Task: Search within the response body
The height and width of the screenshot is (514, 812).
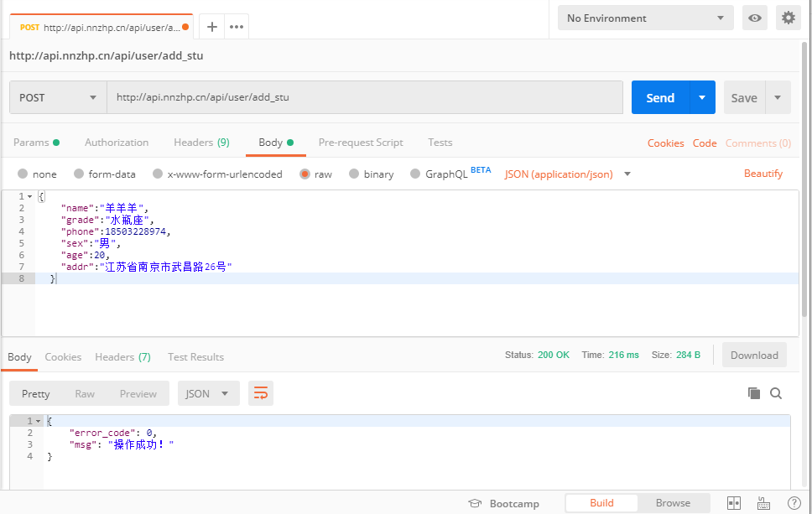Action: [x=776, y=393]
